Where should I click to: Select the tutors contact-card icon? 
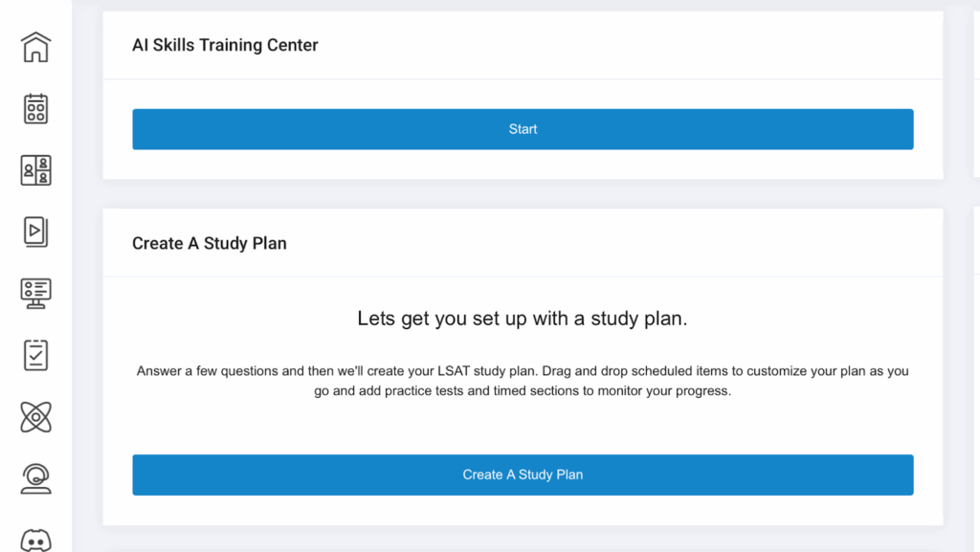pos(35,169)
